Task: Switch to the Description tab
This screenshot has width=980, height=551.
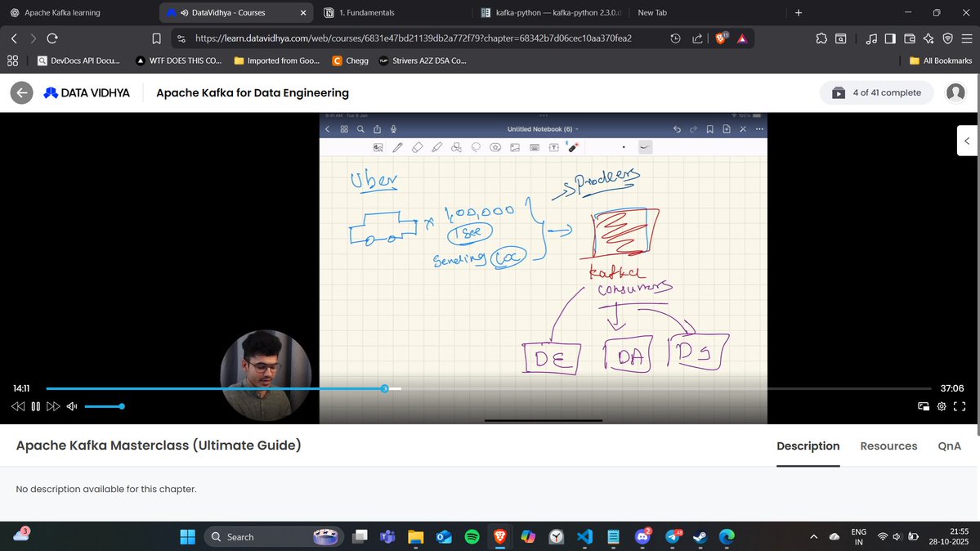Action: pos(808,446)
